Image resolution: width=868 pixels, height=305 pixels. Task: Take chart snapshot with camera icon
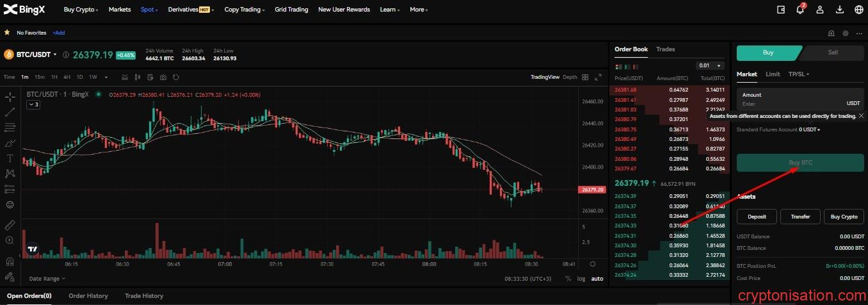[163, 78]
